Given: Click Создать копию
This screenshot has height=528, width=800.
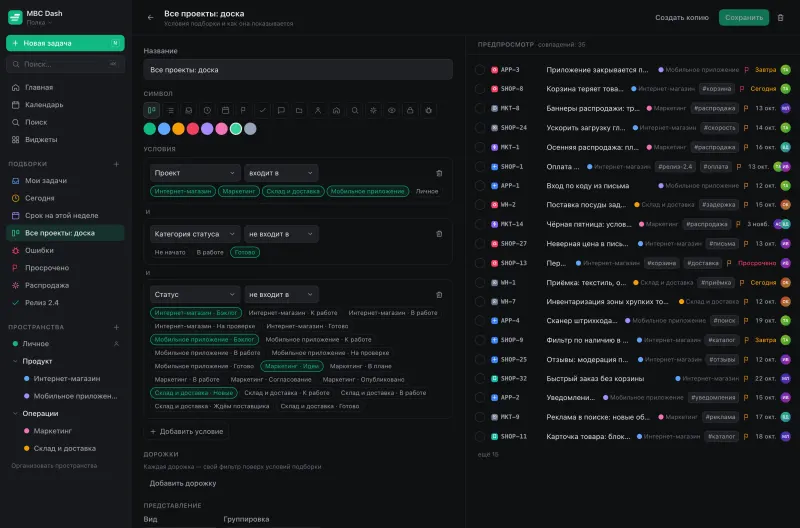Looking at the screenshot, I should [x=682, y=17].
